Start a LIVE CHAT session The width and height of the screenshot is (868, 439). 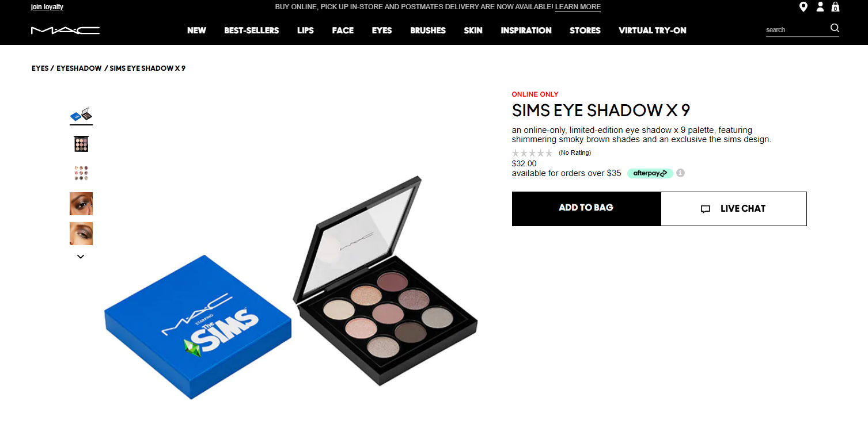point(734,209)
